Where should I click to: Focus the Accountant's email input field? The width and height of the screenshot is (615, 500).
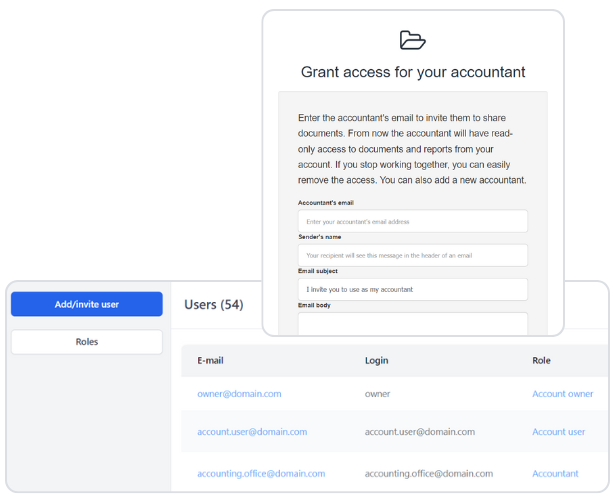coord(412,221)
